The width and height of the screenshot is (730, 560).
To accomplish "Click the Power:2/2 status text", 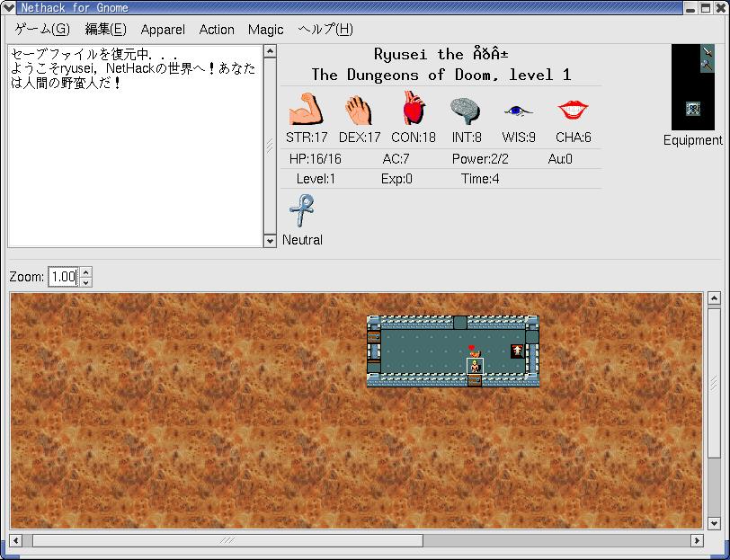I will tap(480, 159).
